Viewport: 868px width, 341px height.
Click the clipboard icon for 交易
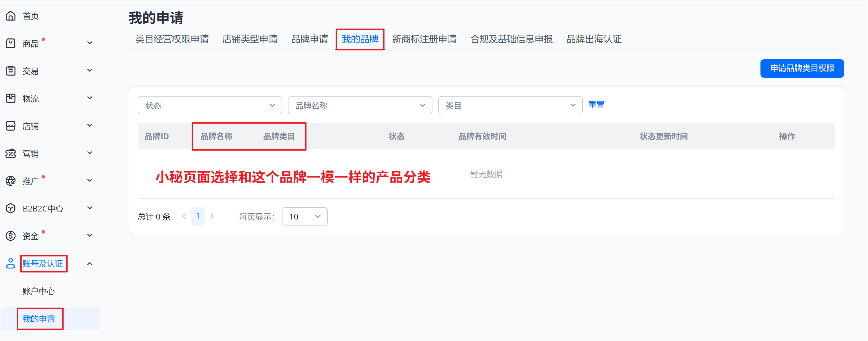coord(11,71)
